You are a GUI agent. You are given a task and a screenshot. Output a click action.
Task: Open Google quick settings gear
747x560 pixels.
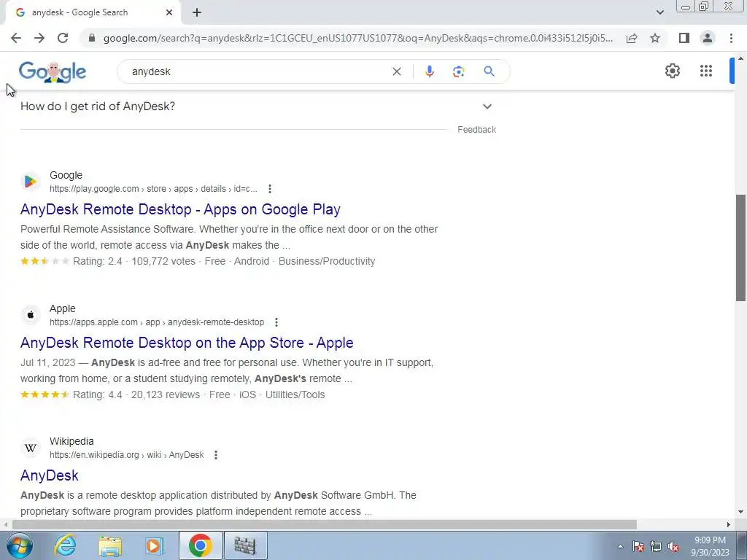(x=672, y=71)
